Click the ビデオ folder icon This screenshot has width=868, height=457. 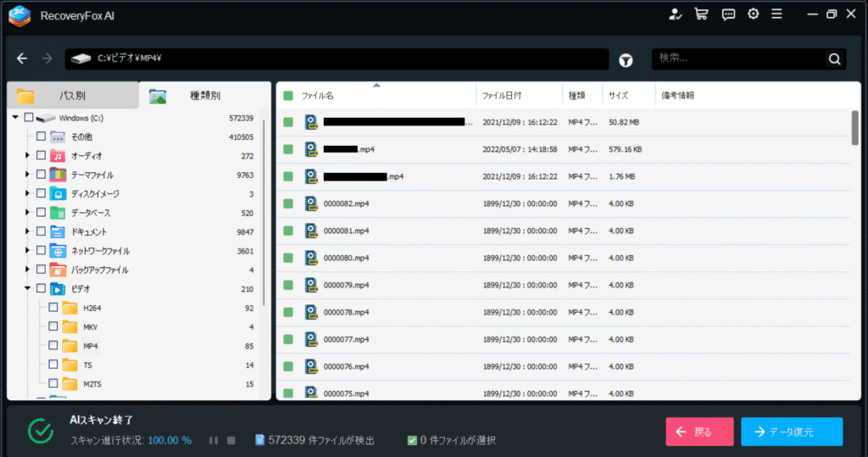click(x=58, y=288)
